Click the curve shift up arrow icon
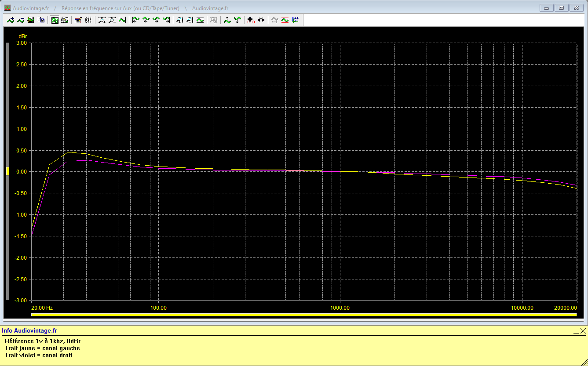Viewport: 588px width, 366px height. 227,20
